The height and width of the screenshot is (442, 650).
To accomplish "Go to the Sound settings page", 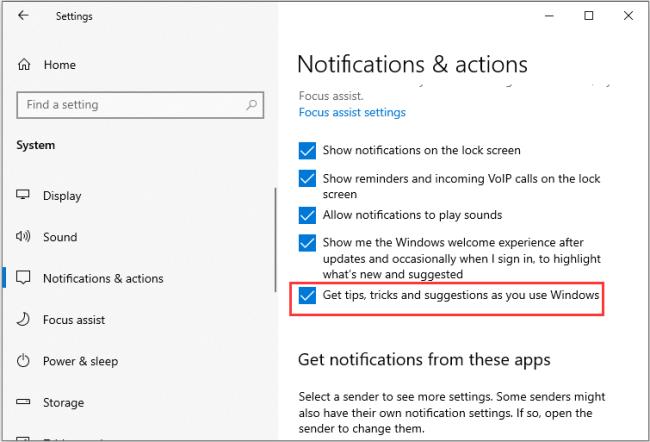I will click(x=60, y=237).
